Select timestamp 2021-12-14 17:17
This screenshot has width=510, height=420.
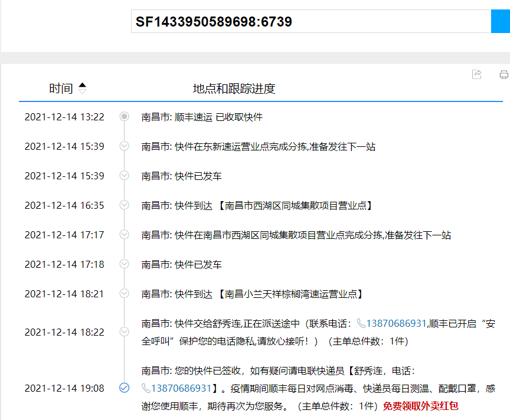coord(64,235)
